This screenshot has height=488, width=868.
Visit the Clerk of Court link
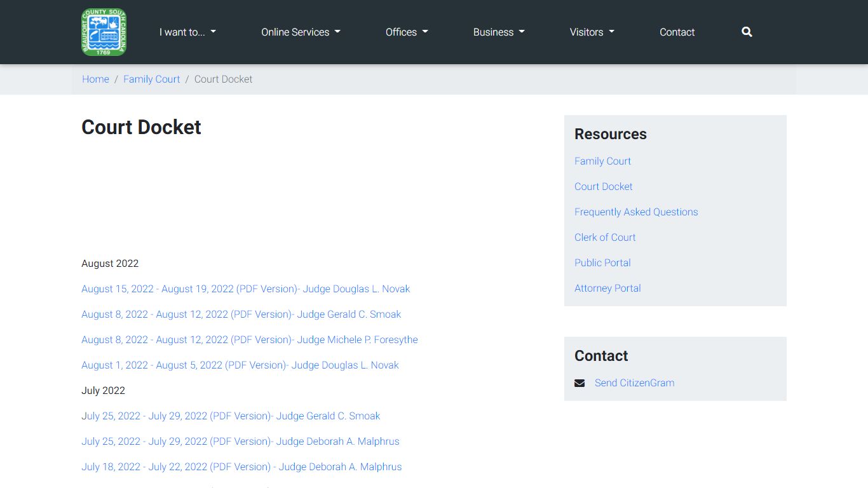pos(605,238)
